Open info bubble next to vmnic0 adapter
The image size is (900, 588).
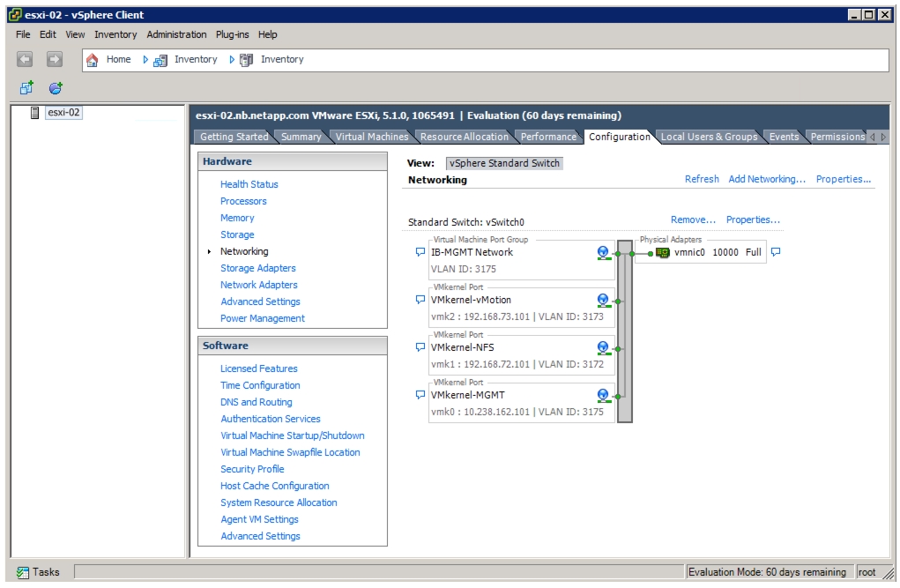[x=776, y=252]
